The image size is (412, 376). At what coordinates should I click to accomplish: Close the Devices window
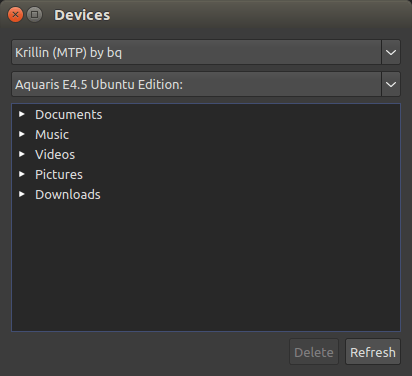pos(15,15)
